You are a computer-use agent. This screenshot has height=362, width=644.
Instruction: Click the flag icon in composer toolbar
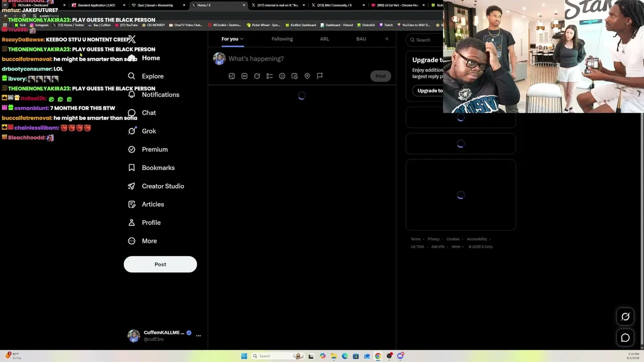coord(320,76)
